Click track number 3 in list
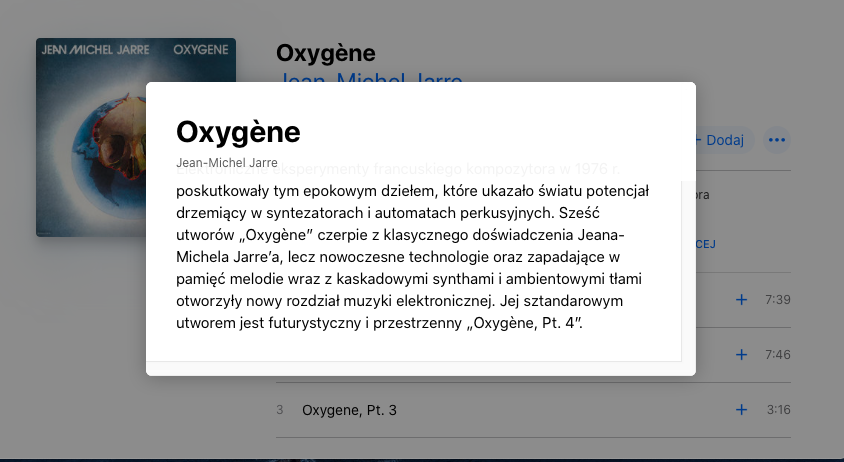The image size is (844, 462). coord(280,410)
